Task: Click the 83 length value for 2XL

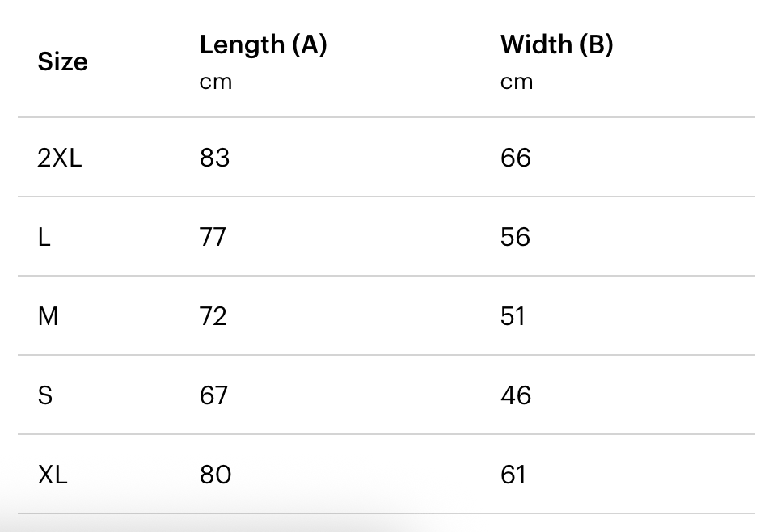Action: [x=215, y=158]
